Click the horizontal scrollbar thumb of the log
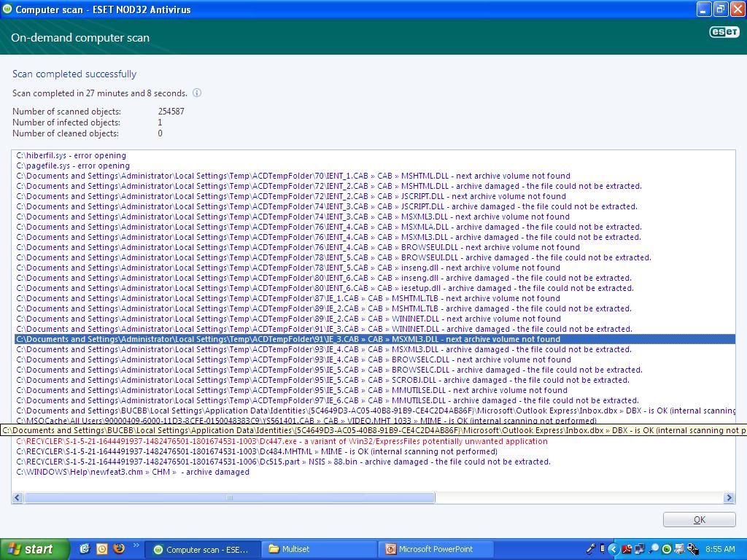 (230, 497)
